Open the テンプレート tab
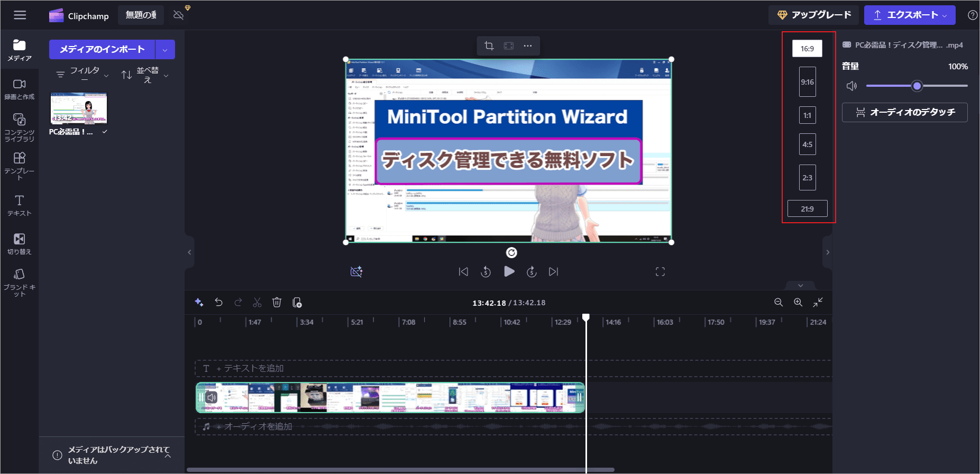This screenshot has height=474, width=980. pyautogui.click(x=20, y=166)
